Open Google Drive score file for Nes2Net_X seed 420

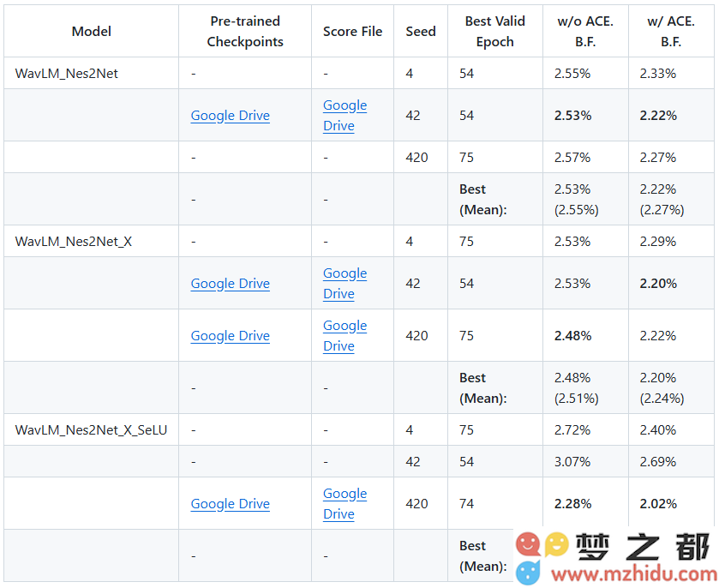(345, 336)
